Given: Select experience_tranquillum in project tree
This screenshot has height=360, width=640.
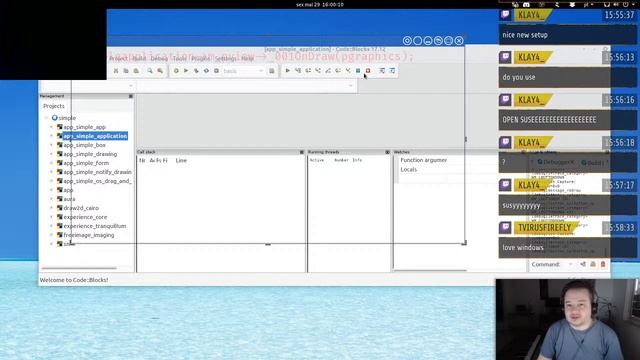Looking at the screenshot, I should (x=95, y=226).
